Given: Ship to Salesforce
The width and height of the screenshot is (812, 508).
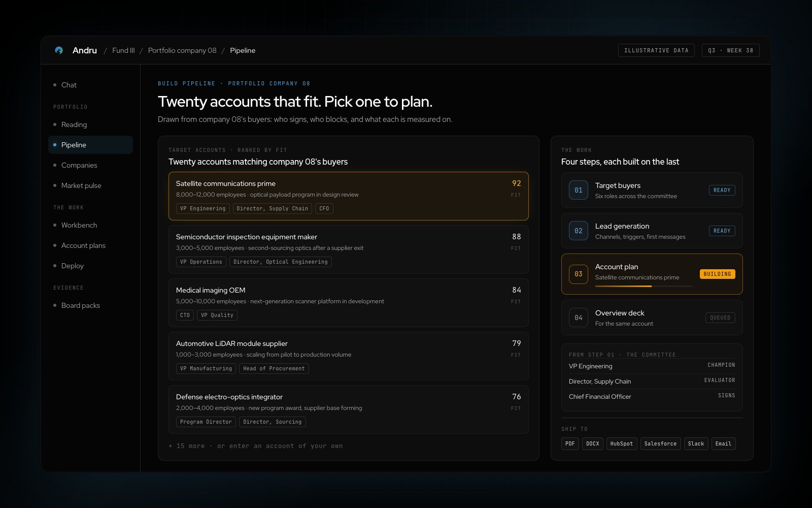Looking at the screenshot, I should [660, 444].
